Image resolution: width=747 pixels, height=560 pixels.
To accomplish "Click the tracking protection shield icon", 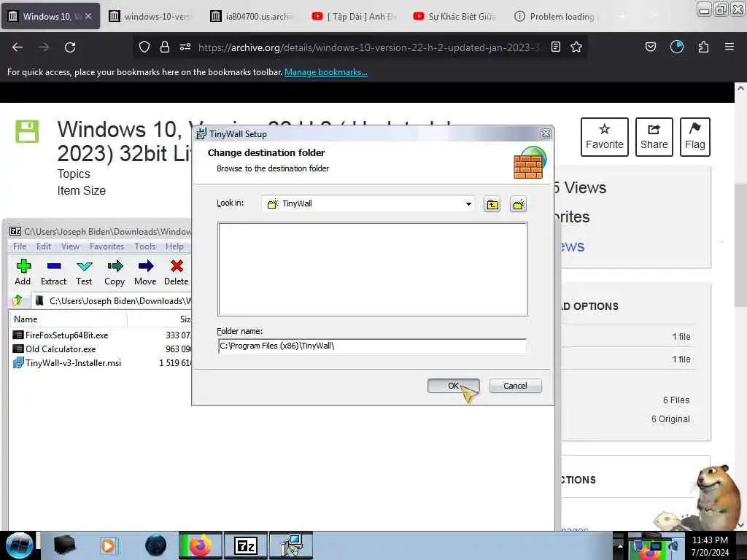I will (144, 47).
